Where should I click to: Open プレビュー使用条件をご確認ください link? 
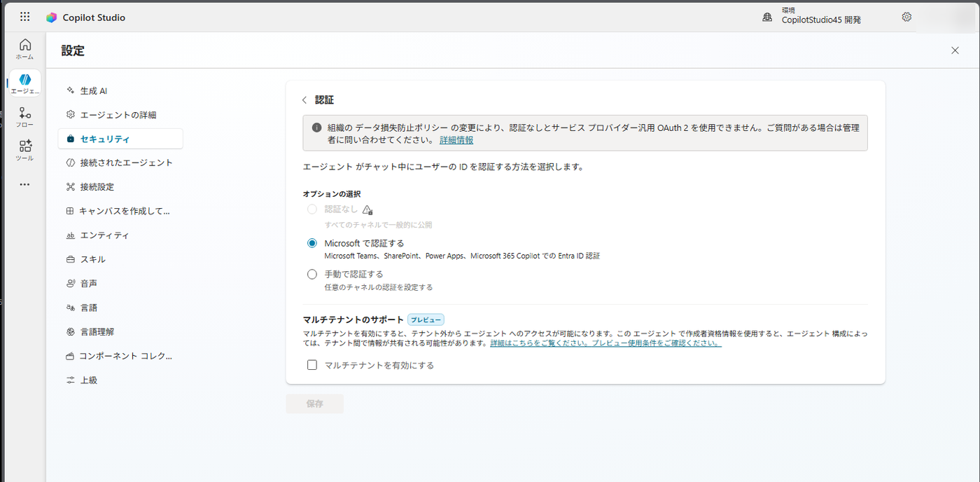[657, 343]
